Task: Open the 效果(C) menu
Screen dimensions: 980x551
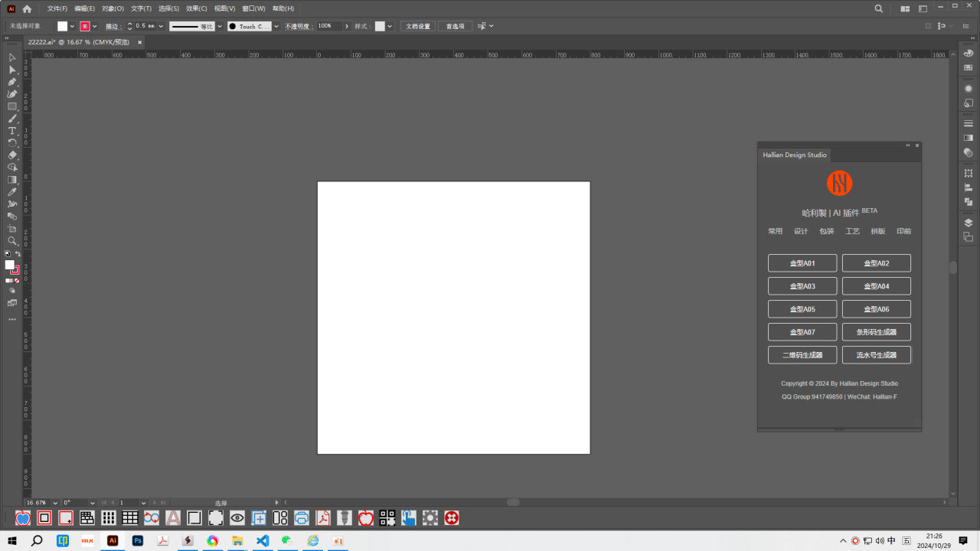Action: [x=197, y=8]
